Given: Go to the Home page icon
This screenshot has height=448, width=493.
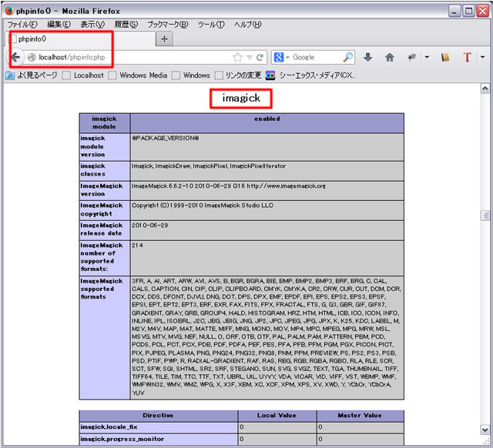Looking at the screenshot, I should tap(390, 57).
